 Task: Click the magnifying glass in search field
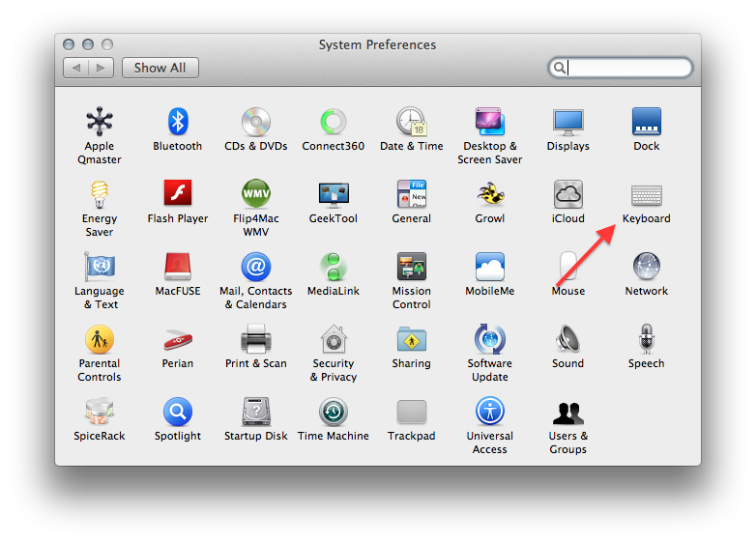pyautogui.click(x=560, y=68)
